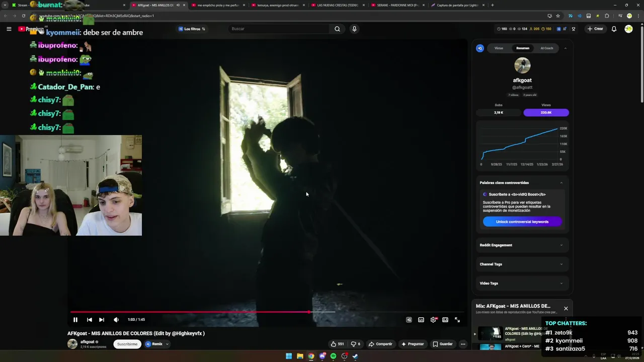Bookmark this page with the star icon
Viewport: 644px width, 362px height.
click(x=558, y=16)
